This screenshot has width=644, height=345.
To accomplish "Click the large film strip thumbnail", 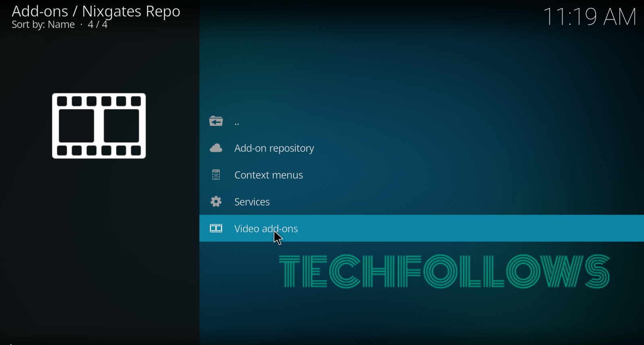I will (x=99, y=126).
